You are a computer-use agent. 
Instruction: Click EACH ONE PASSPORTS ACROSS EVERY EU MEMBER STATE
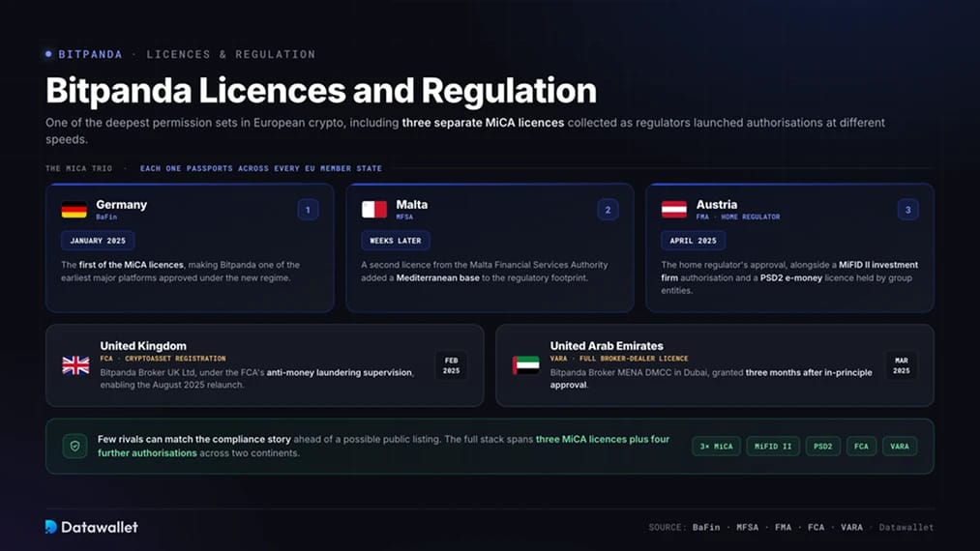point(260,168)
